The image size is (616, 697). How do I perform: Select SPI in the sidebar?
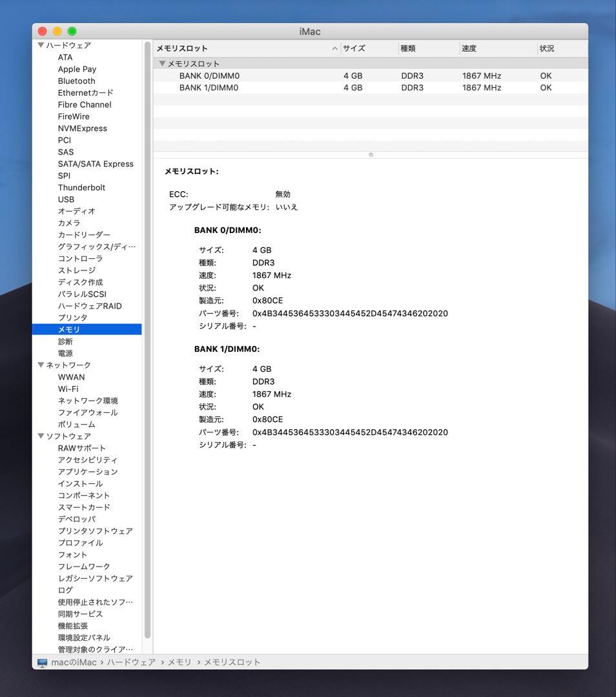[64, 176]
